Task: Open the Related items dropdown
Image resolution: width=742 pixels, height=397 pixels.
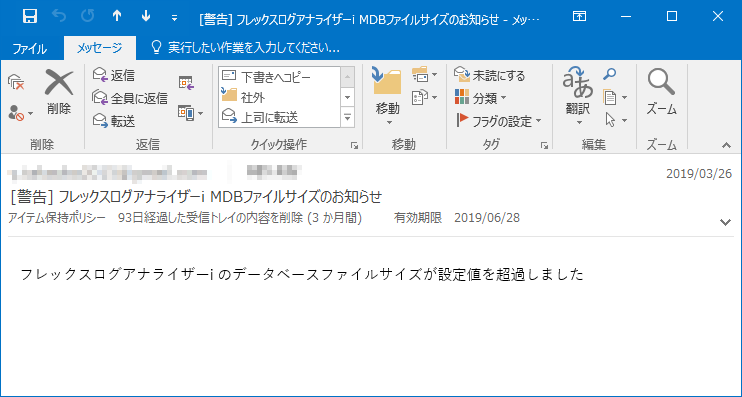Action: [615, 98]
